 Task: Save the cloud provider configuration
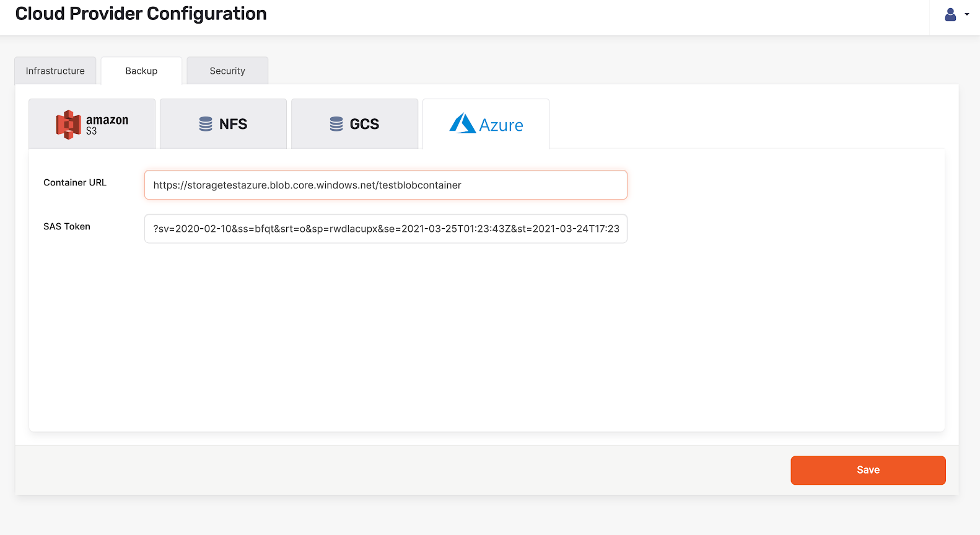click(868, 470)
